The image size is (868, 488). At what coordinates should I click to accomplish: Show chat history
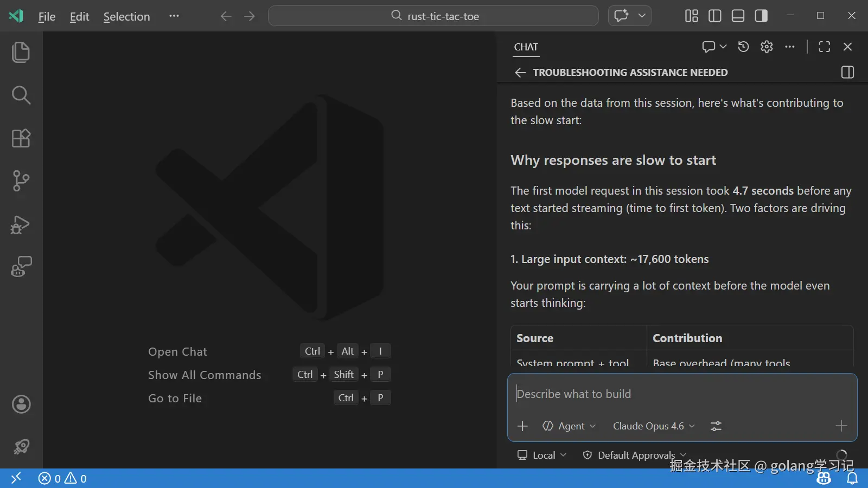[743, 47]
